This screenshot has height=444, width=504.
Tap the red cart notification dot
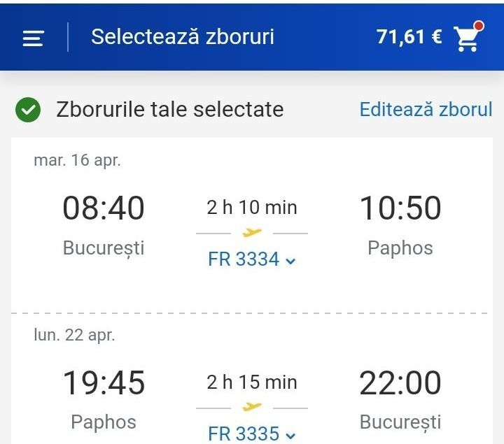[x=479, y=26]
